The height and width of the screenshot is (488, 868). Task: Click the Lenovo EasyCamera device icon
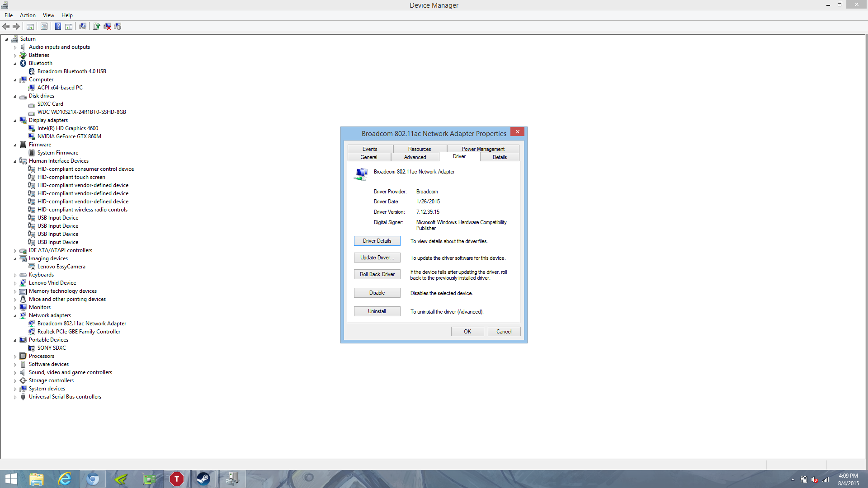click(x=32, y=267)
